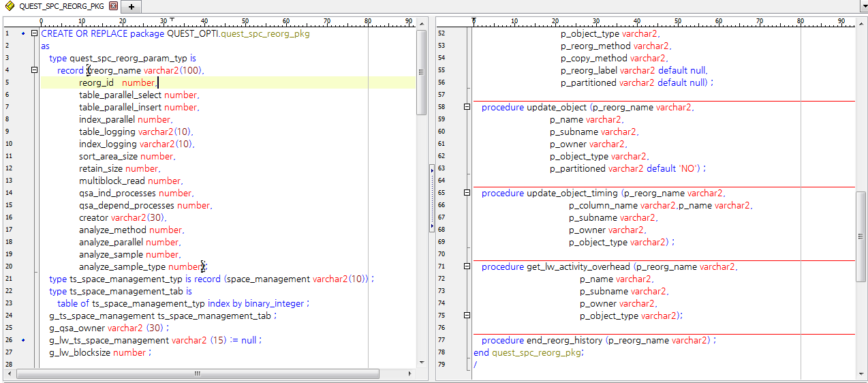Collapse the CREATE OR REPLACE package fold on line 1
This screenshot has width=868, height=383.
[34, 33]
